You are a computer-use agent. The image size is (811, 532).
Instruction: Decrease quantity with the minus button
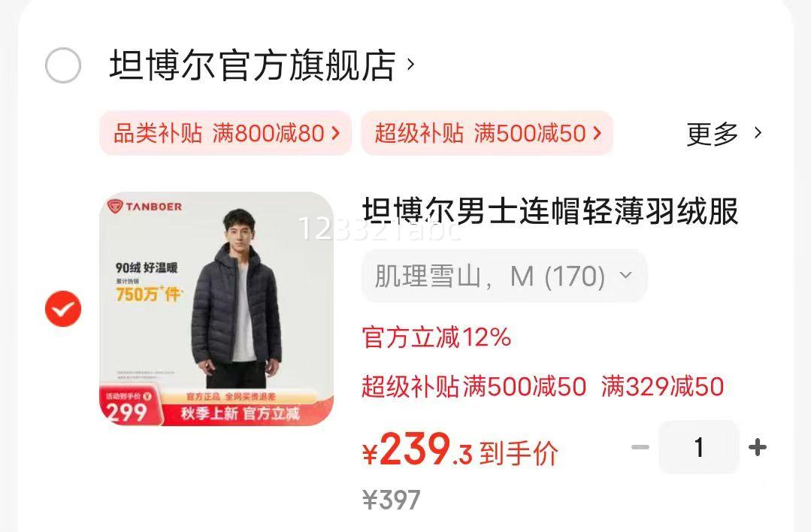point(640,447)
